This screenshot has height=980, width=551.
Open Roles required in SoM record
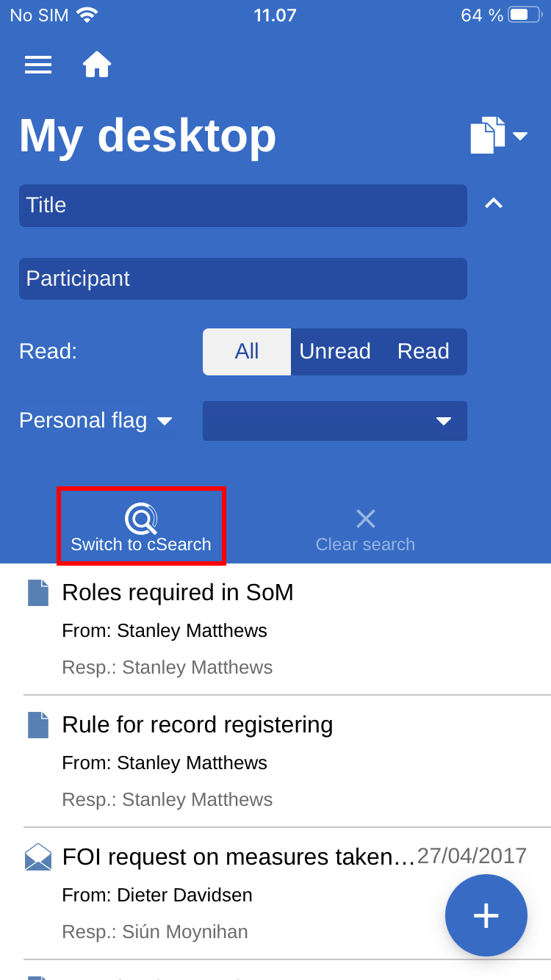tap(178, 593)
